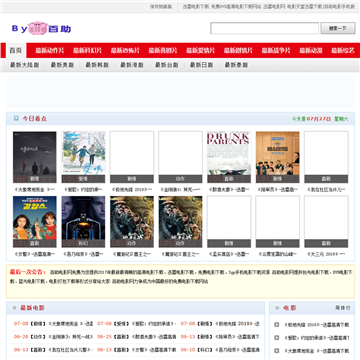
Task: Click caption 《女警》 under the poster
Action: coord(35,254)
